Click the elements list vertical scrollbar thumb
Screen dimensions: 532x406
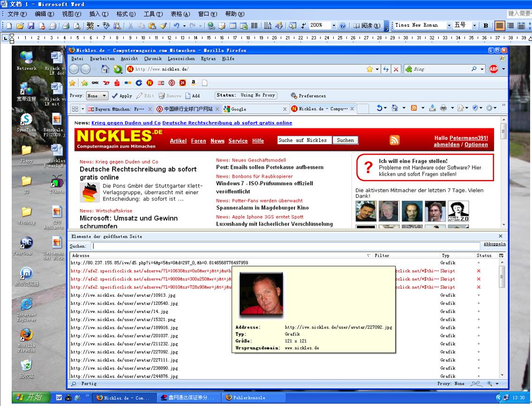(502, 277)
